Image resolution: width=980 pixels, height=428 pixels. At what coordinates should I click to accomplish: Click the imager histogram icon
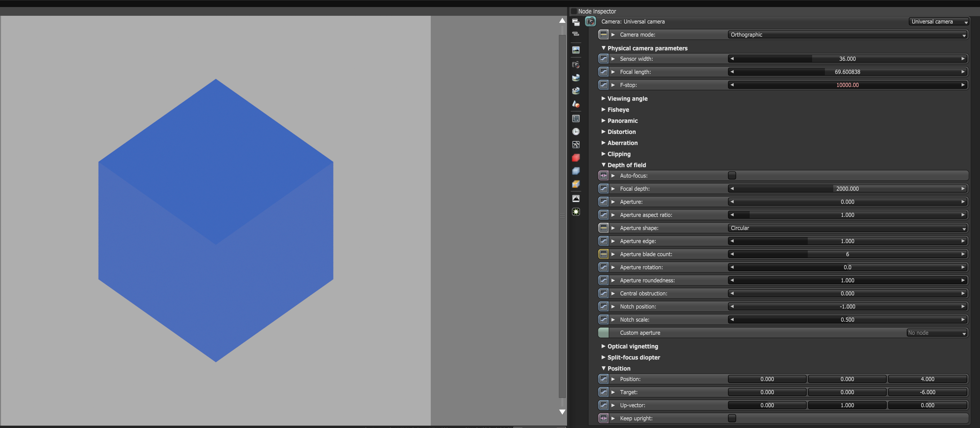(576, 199)
